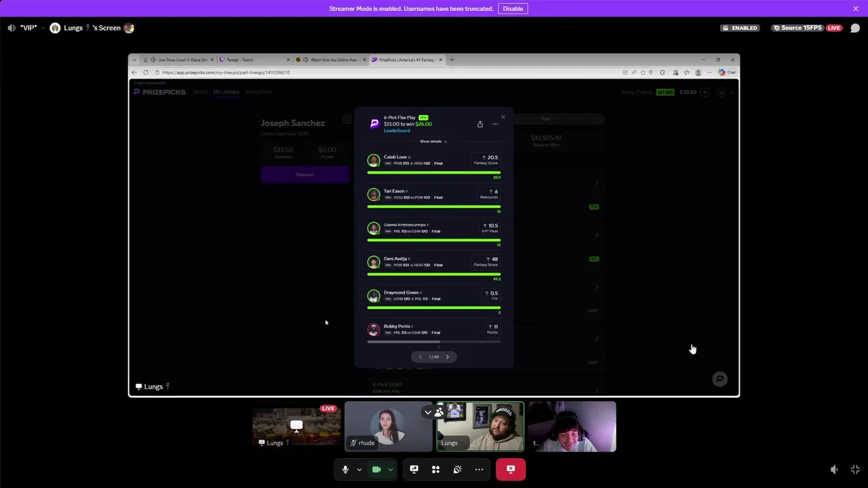Viewport: 868px width, 488px height.
Task: Expand Show details in lineup modal
Action: click(433, 141)
